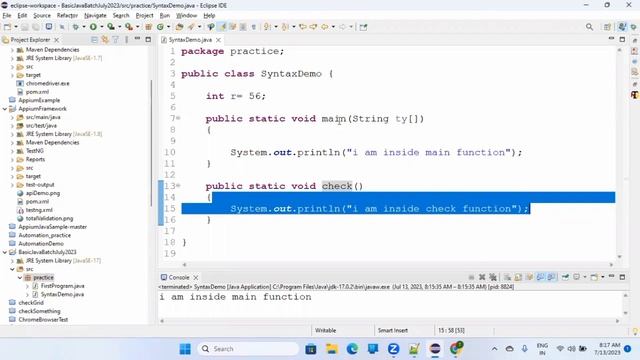
Task: Click the 'check' method name in editor
Action: point(337,186)
